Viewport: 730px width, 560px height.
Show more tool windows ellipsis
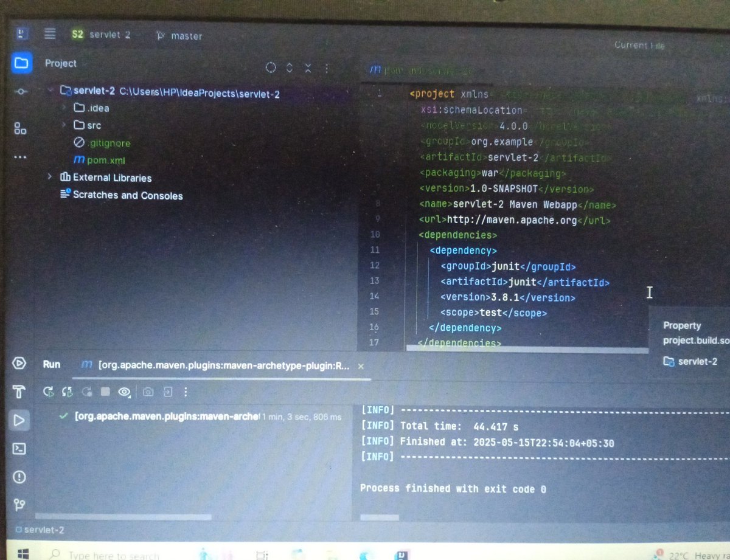(20, 157)
